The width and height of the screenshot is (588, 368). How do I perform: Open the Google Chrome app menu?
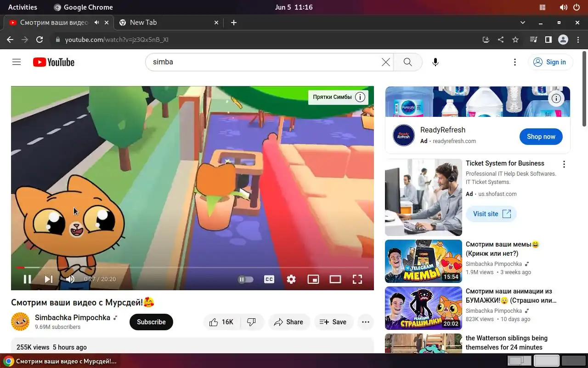(x=83, y=7)
